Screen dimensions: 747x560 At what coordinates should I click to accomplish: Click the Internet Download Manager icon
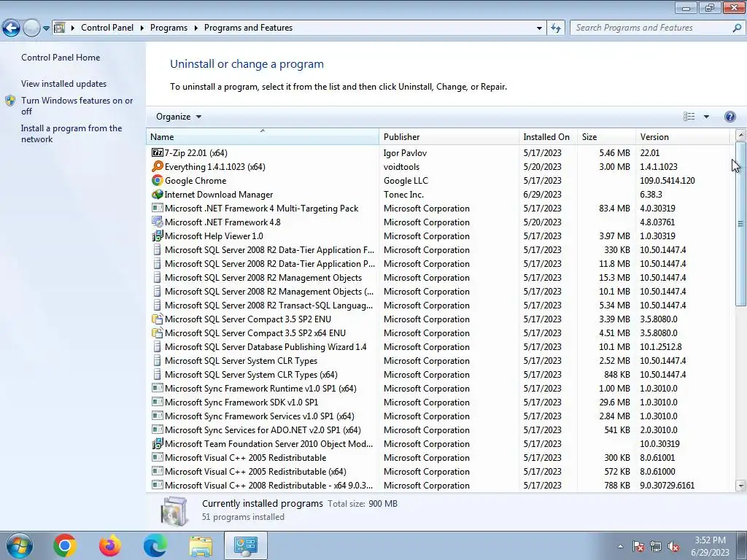[x=158, y=194]
